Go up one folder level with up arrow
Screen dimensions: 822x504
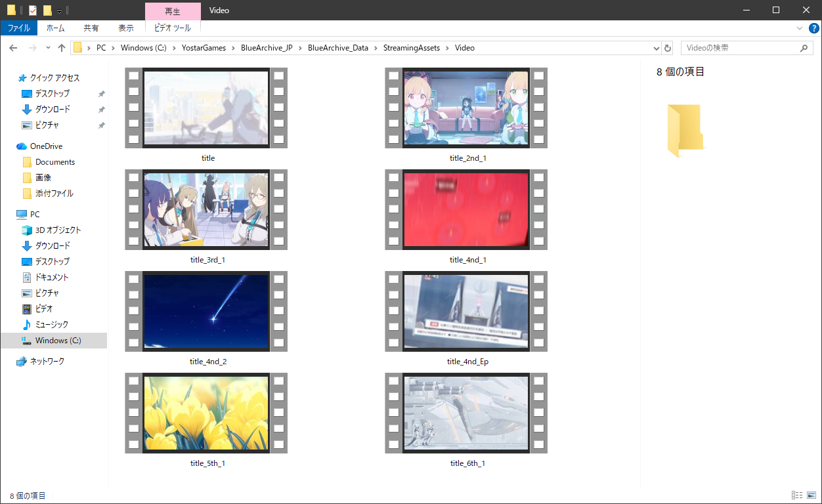coord(62,48)
